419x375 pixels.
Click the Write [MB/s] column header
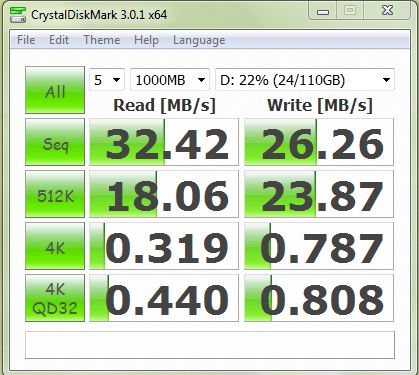pos(320,105)
